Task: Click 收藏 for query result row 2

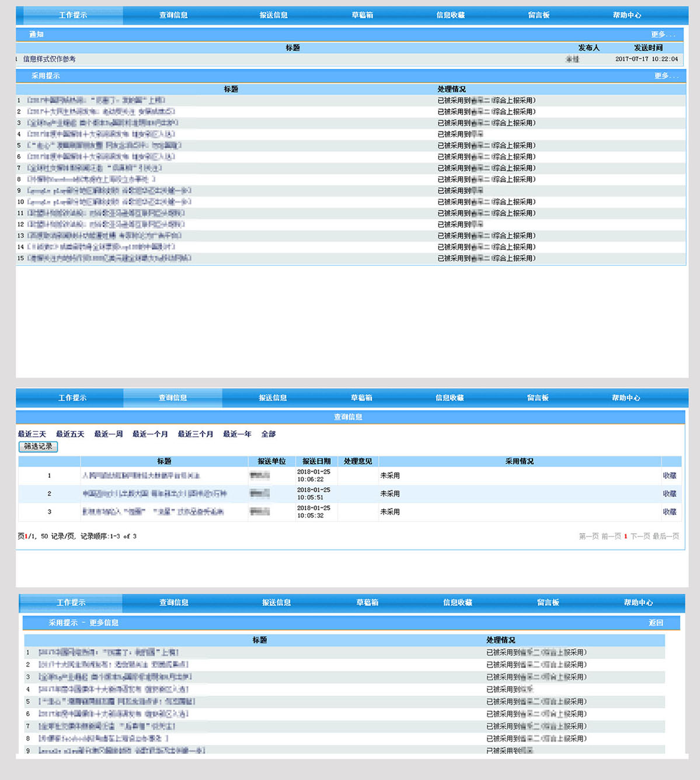Action: click(x=670, y=494)
